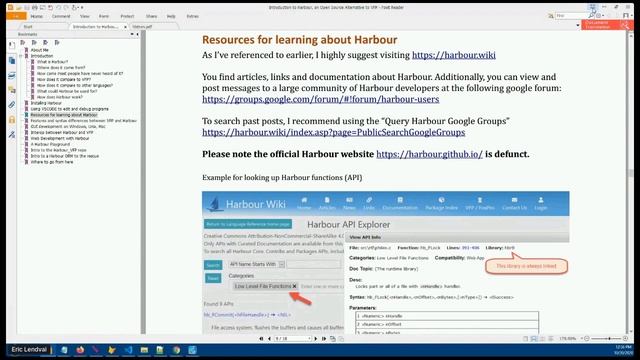Open the search settings gear dropdown
Image resolution: width=640 pixels, height=360 pixels.
pos(600,16)
